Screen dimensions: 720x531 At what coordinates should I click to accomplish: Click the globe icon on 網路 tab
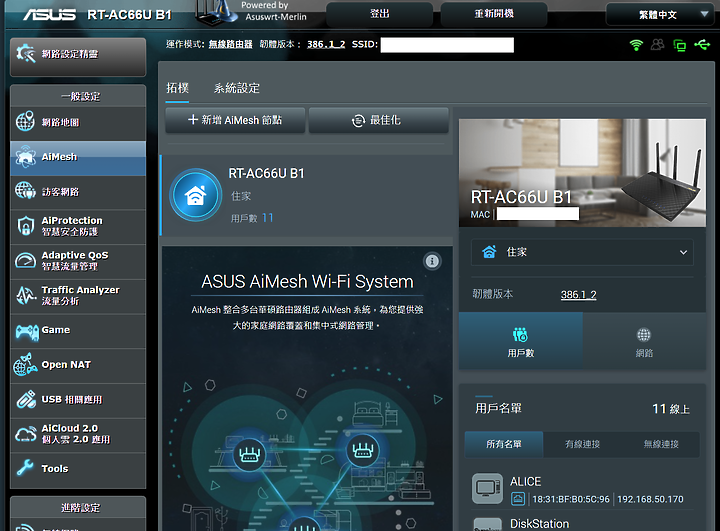(644, 335)
